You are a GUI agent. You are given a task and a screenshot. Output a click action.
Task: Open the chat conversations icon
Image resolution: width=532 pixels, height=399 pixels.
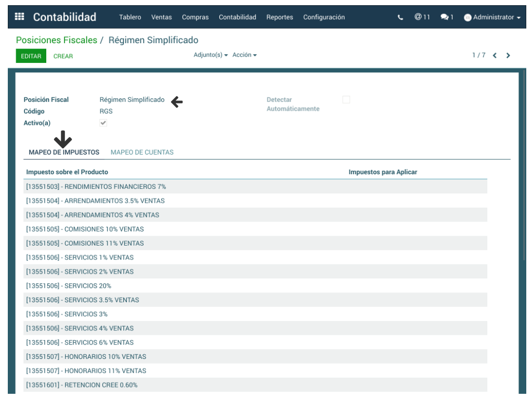(446, 18)
